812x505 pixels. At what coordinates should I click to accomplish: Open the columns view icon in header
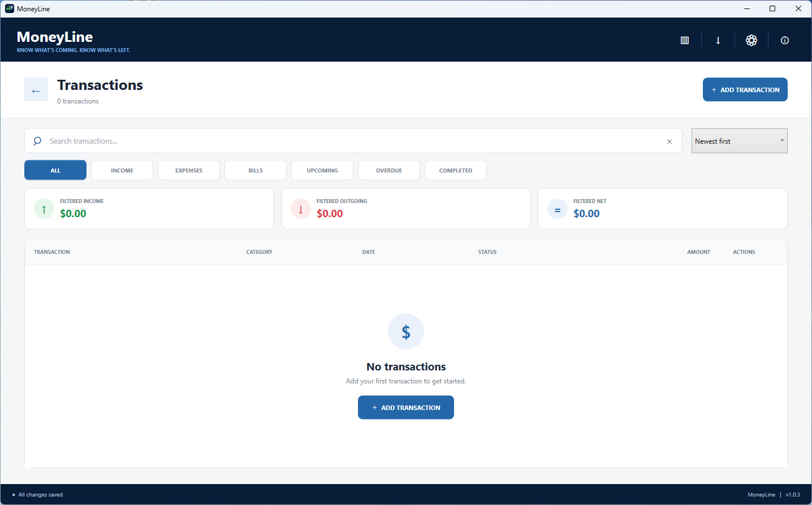(x=685, y=40)
